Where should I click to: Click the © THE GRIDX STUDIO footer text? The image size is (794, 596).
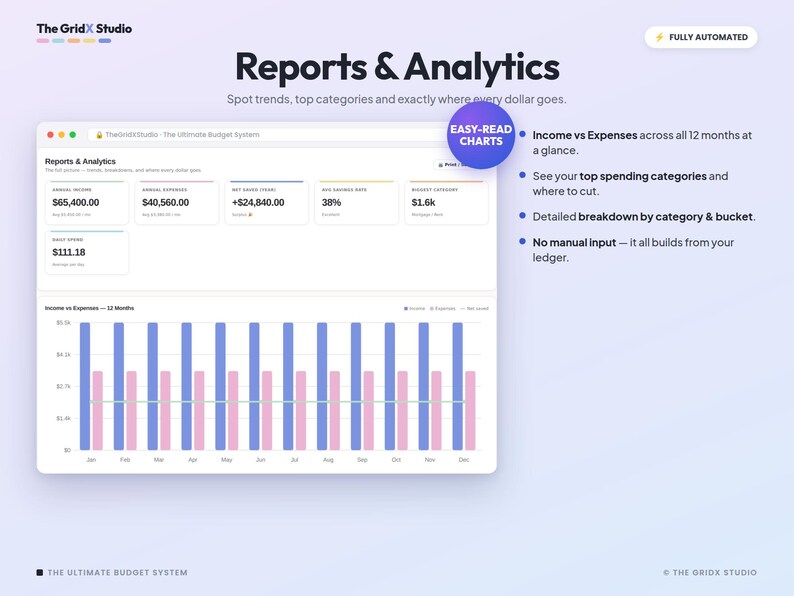(x=710, y=572)
